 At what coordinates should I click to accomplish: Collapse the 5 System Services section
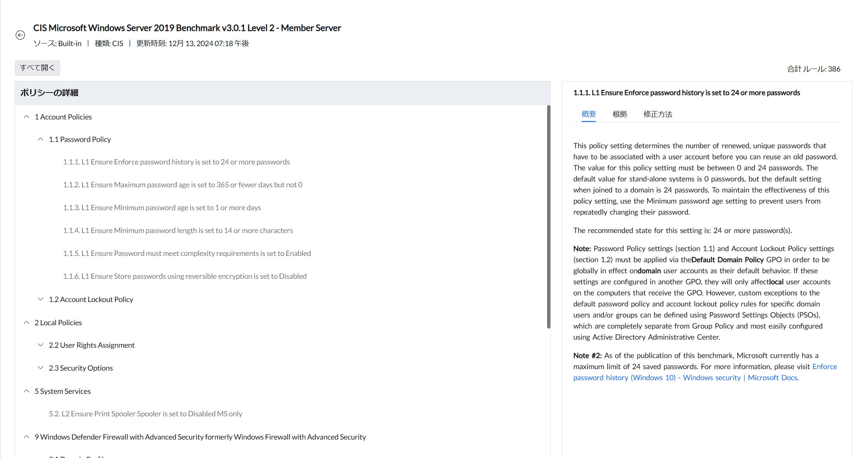click(x=27, y=391)
